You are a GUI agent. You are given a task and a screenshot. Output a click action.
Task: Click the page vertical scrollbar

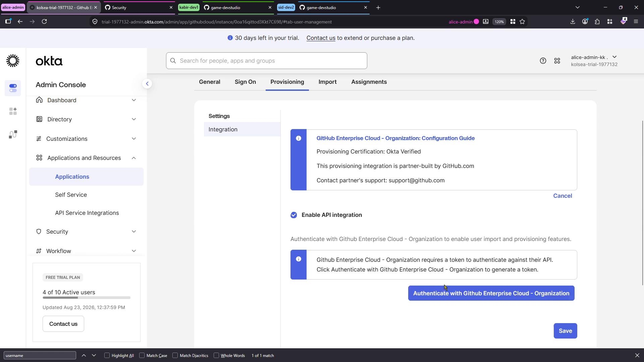642,203
